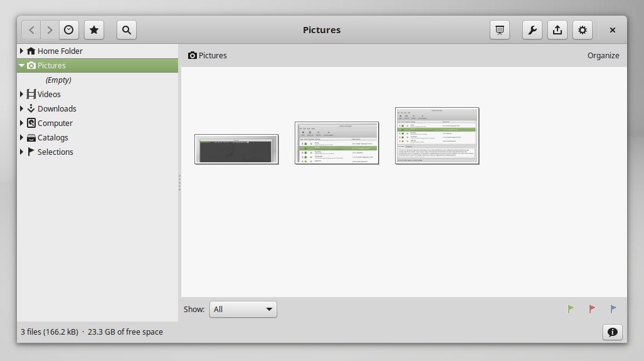The width and height of the screenshot is (644, 361).
Task: Select Videos in the sidebar
Action: tap(49, 94)
